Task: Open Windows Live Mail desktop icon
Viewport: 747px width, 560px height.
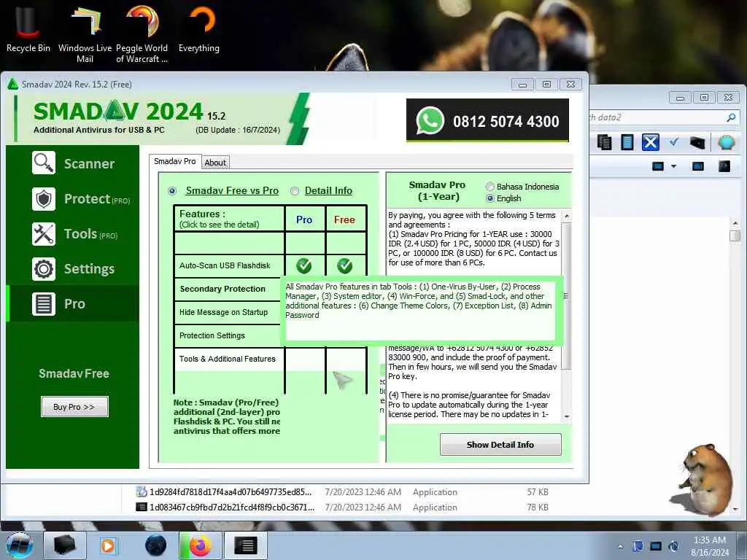Action: click(85, 34)
